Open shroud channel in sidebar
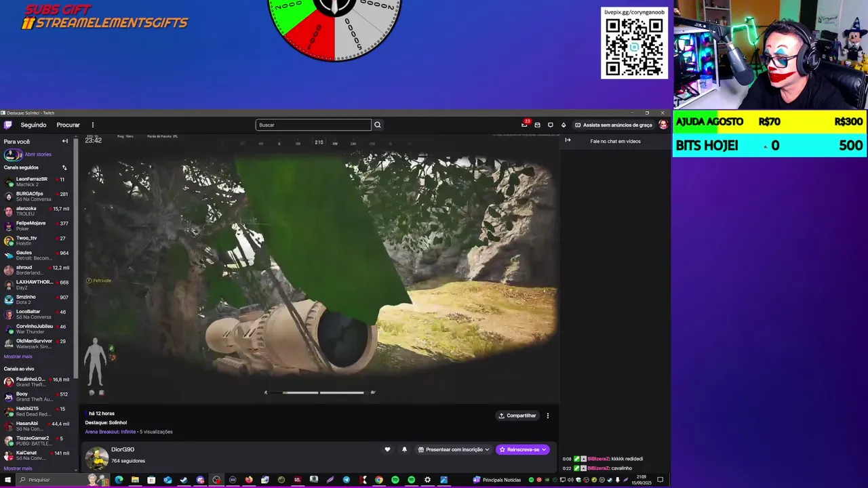The height and width of the screenshot is (488, 868). coord(38,270)
